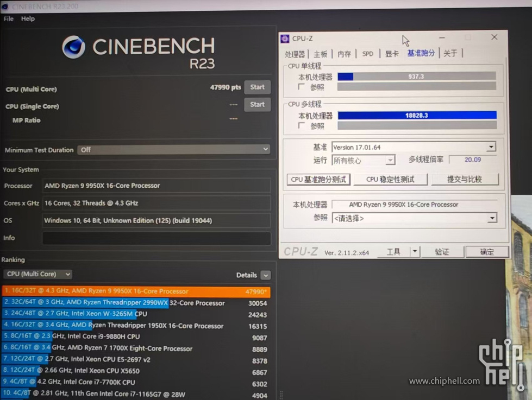Click the CPU 基准跑分测试 benchmark button

[x=318, y=179]
